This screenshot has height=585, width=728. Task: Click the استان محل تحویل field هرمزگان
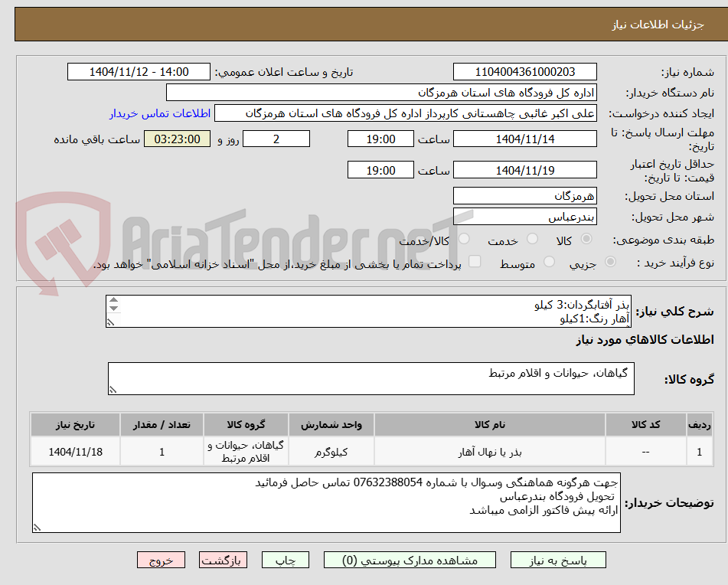point(524,196)
